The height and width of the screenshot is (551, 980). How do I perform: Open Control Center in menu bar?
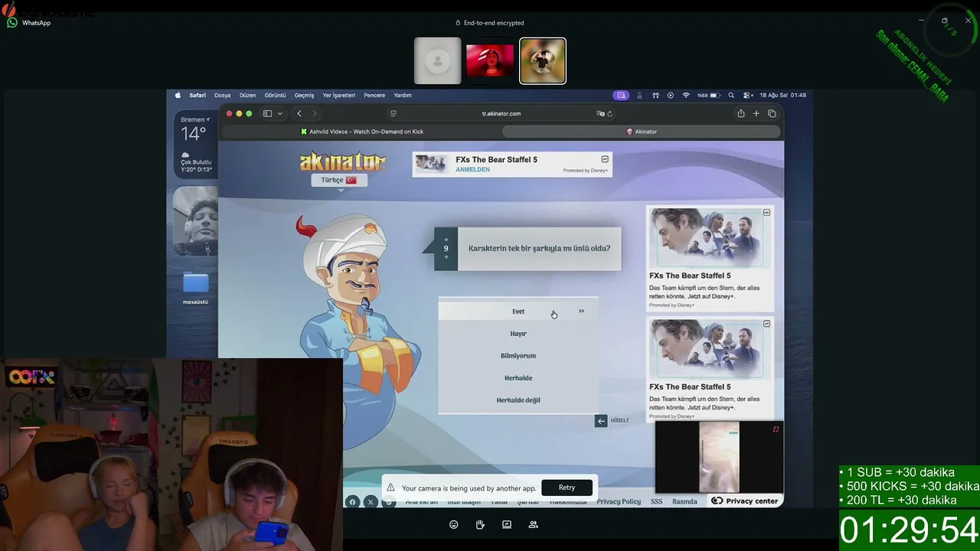(746, 96)
